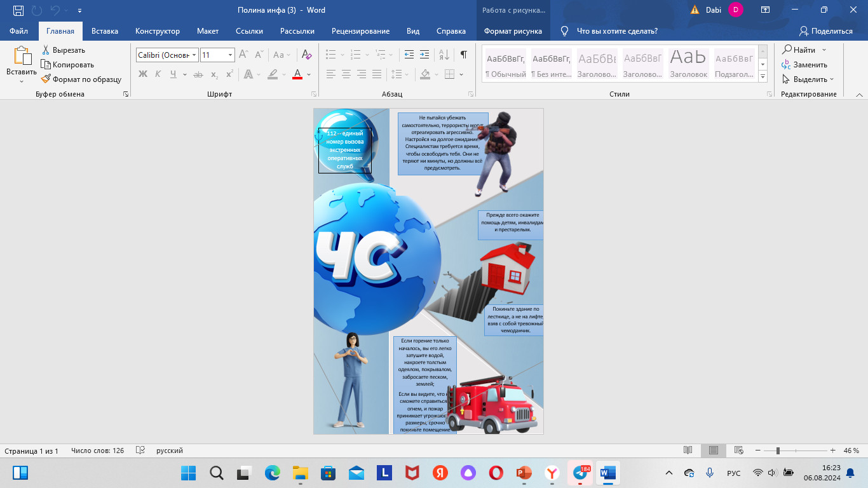868x488 pixels.
Task: Click the Sort A-Z icon
Action: point(444,55)
